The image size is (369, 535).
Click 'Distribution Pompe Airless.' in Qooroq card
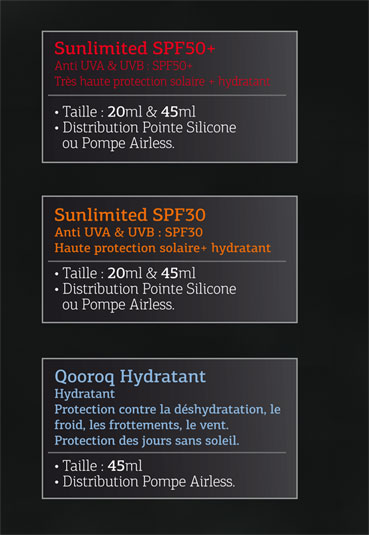click(145, 482)
